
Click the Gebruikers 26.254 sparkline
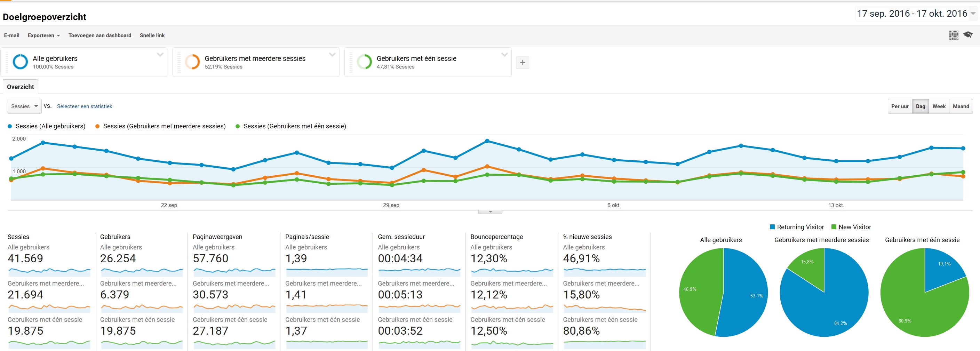pyautogui.click(x=142, y=272)
